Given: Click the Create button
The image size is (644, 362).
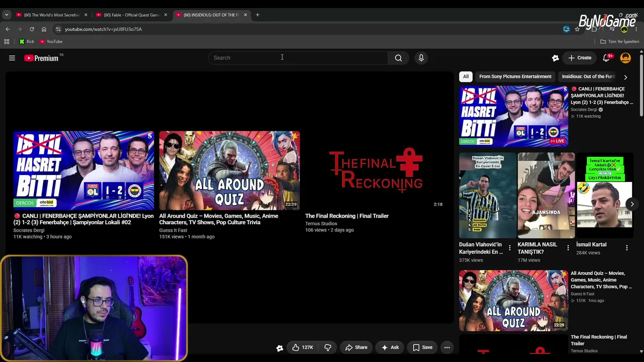Looking at the screenshot, I should (580, 58).
